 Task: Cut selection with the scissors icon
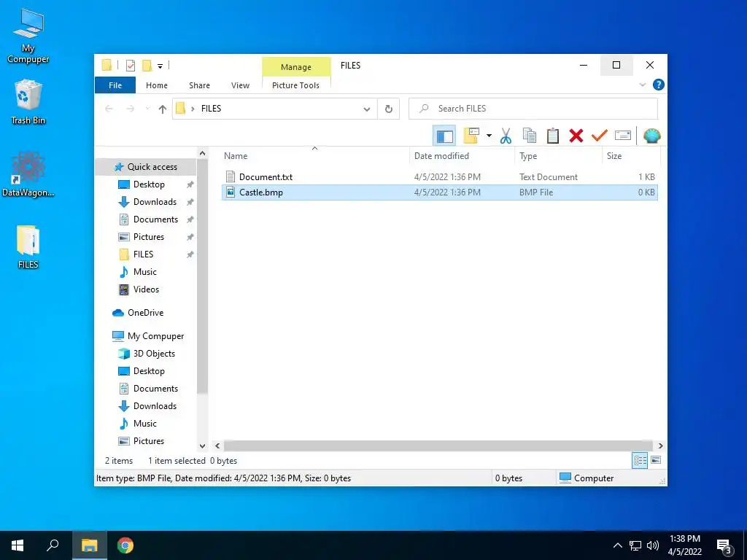506,136
